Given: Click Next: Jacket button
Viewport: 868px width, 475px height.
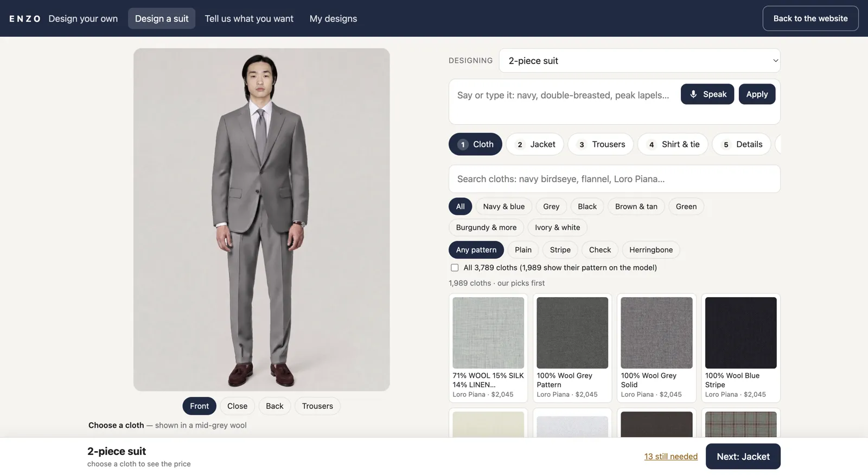Looking at the screenshot, I should pyautogui.click(x=743, y=457).
